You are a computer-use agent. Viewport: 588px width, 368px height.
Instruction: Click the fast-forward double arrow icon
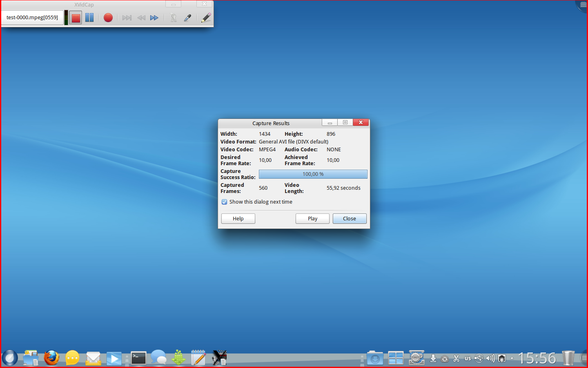(x=154, y=18)
